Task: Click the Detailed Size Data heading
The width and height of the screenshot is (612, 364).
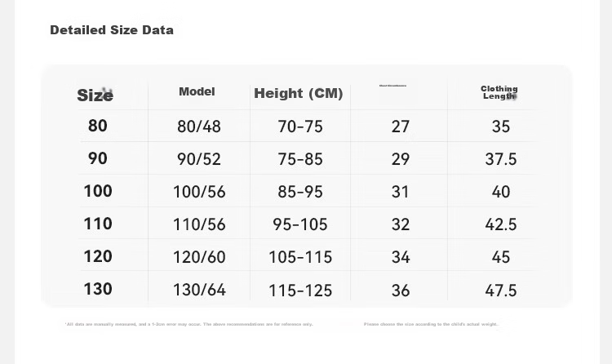Action: tap(112, 30)
